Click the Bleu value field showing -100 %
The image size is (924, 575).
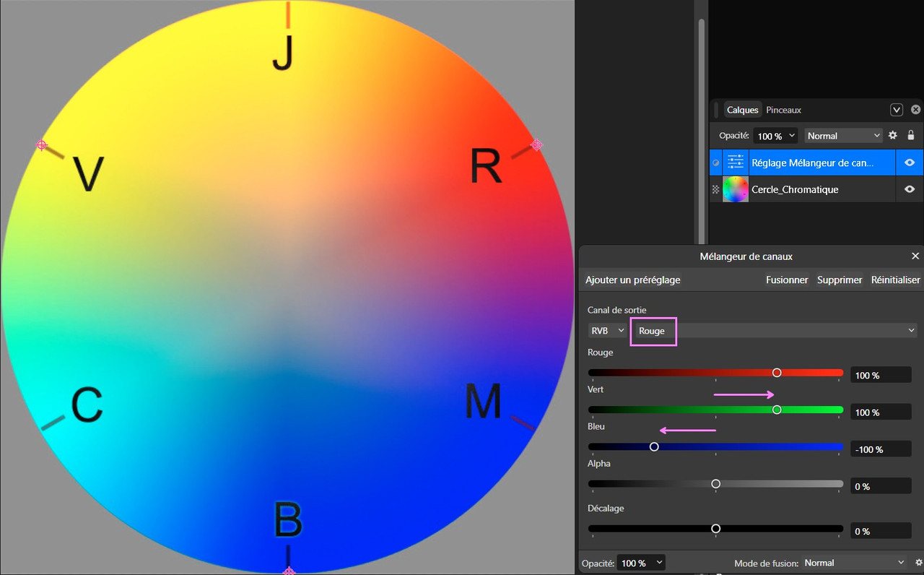pos(881,449)
